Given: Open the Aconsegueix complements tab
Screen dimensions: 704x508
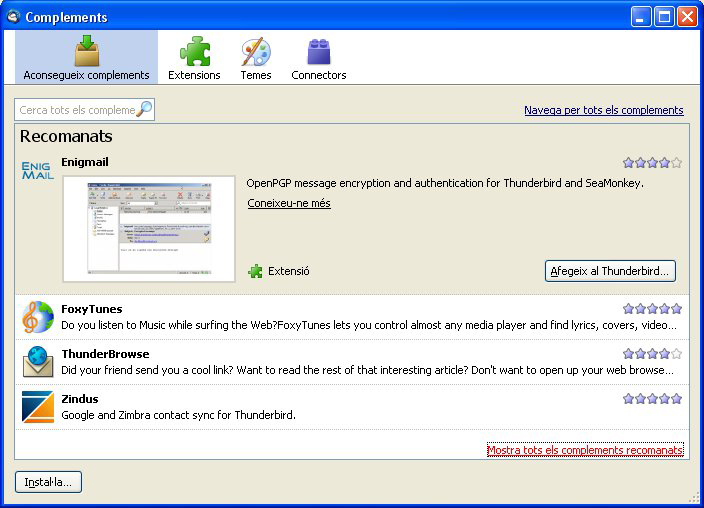Looking at the screenshot, I should pyautogui.click(x=86, y=58).
